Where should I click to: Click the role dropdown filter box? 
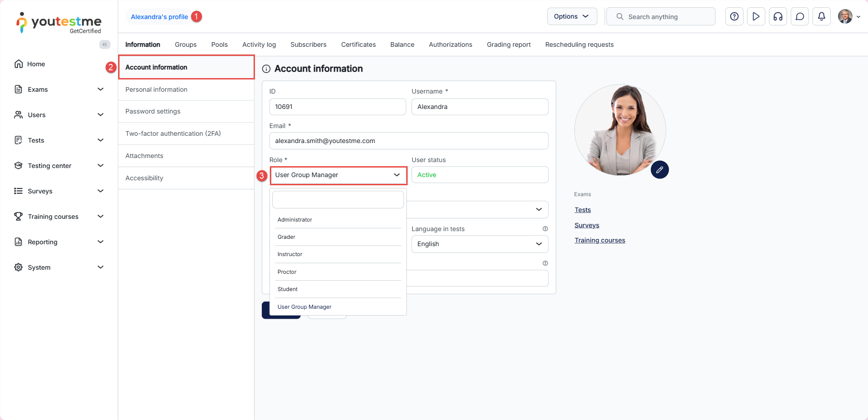pos(338,200)
